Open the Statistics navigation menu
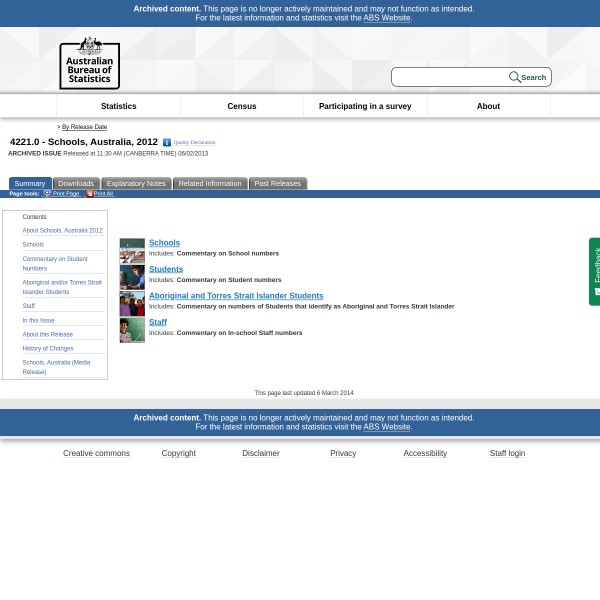 118,106
